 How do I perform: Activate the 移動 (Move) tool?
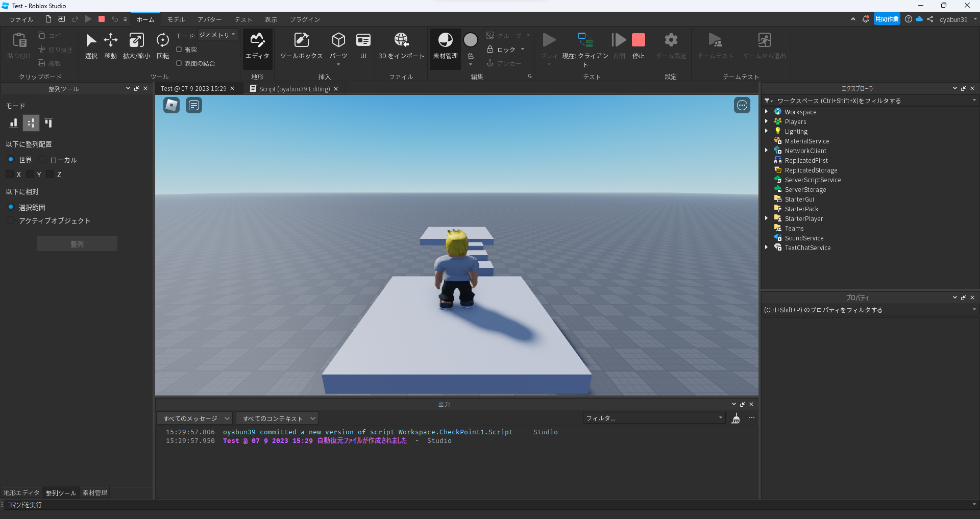tap(111, 46)
